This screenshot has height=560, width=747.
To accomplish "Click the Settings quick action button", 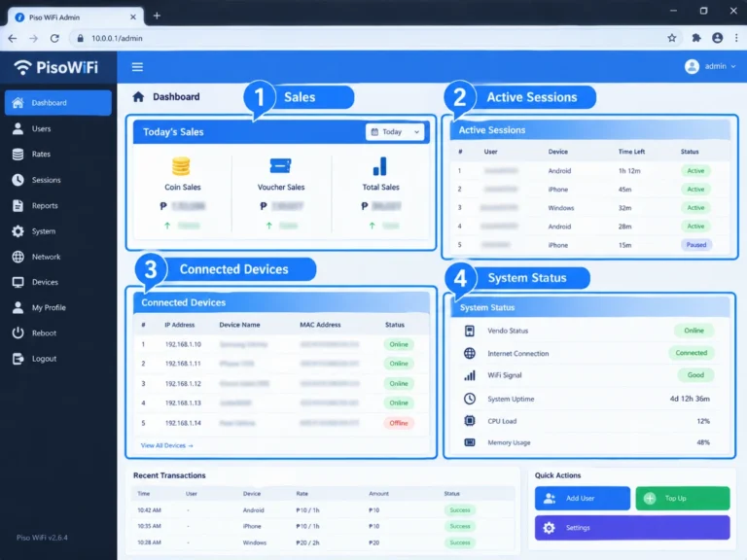I will (632, 528).
